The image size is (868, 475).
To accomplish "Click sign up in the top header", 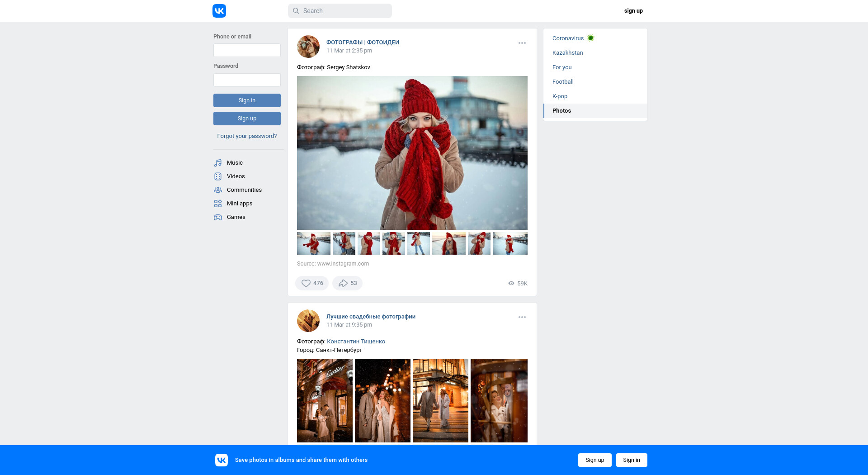I will coord(633,11).
